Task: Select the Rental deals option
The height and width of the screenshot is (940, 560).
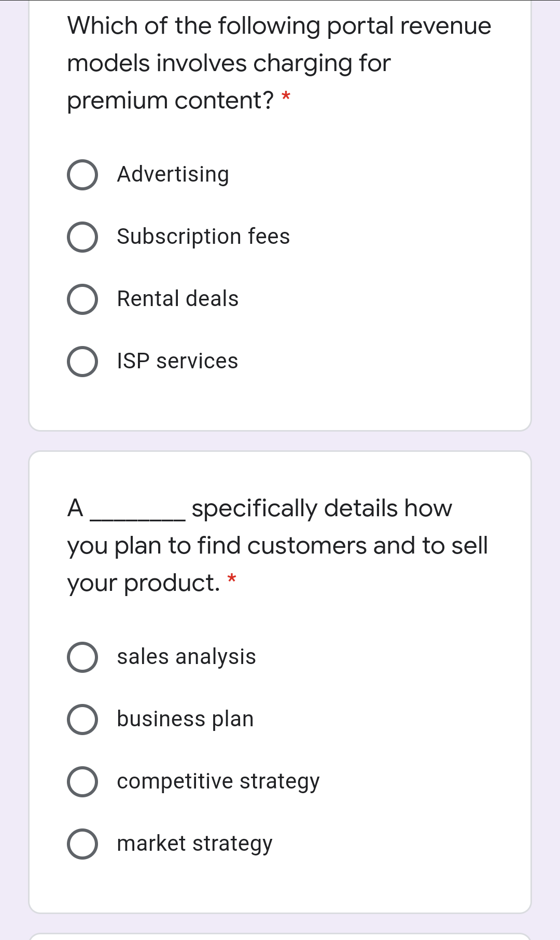Action: point(83,299)
